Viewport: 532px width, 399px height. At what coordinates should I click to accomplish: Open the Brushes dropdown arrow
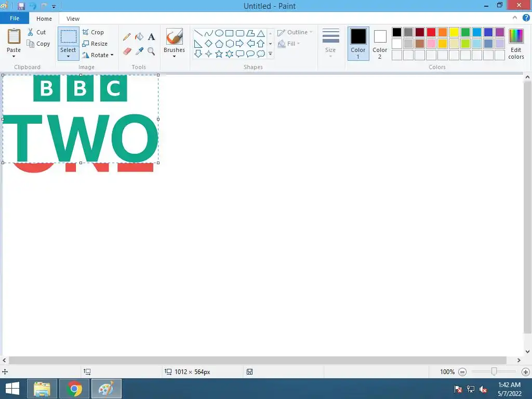coord(175,56)
